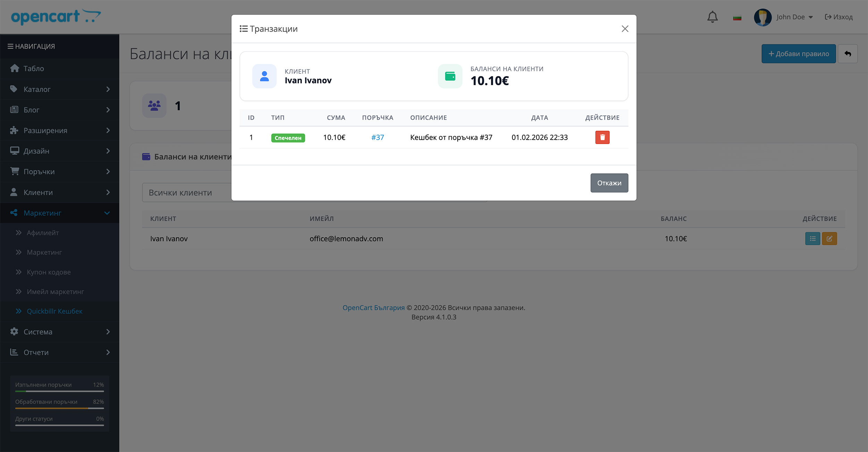The width and height of the screenshot is (868, 452).
Task: Open Табло in sidebar
Action: pyautogui.click(x=34, y=68)
